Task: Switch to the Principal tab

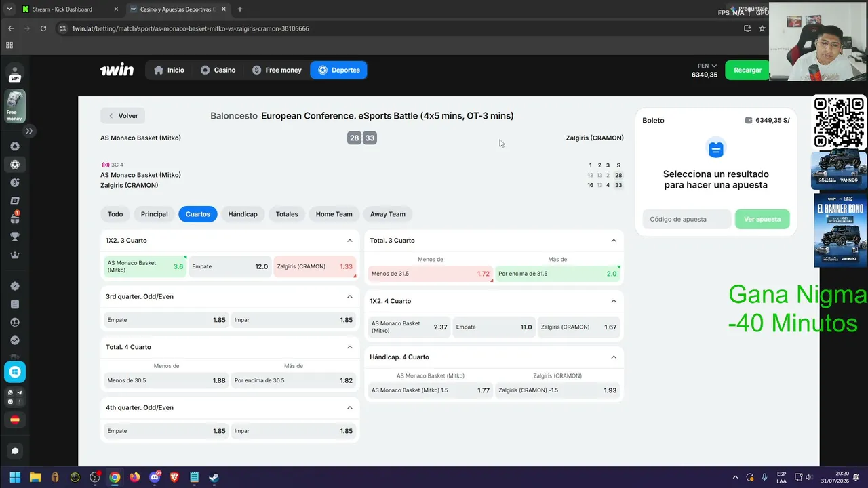Action: [x=155, y=214]
